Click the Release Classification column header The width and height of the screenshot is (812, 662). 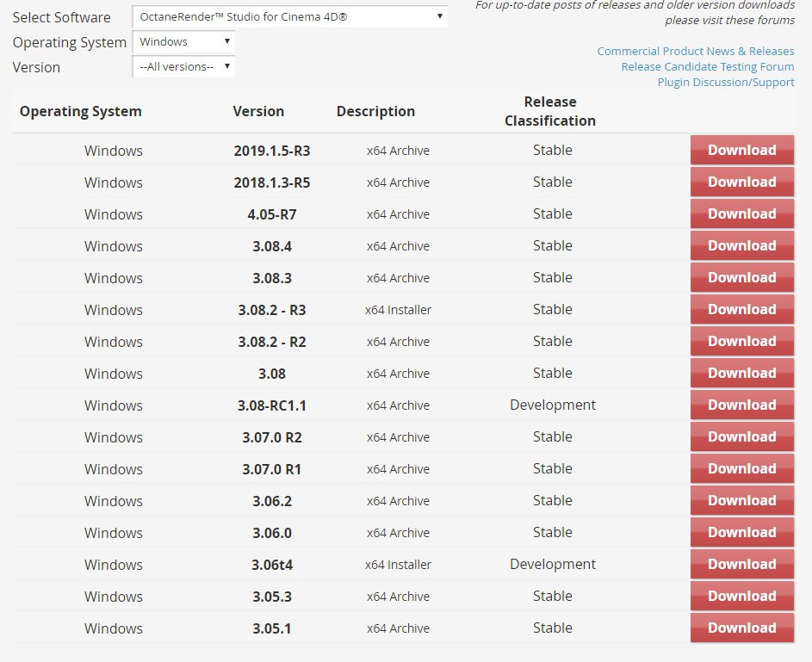pos(550,111)
